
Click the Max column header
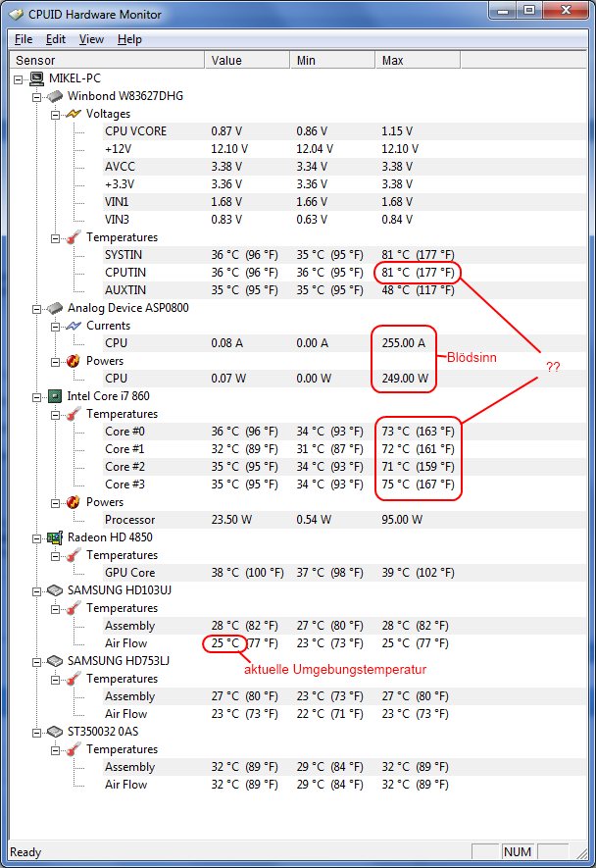coord(418,61)
